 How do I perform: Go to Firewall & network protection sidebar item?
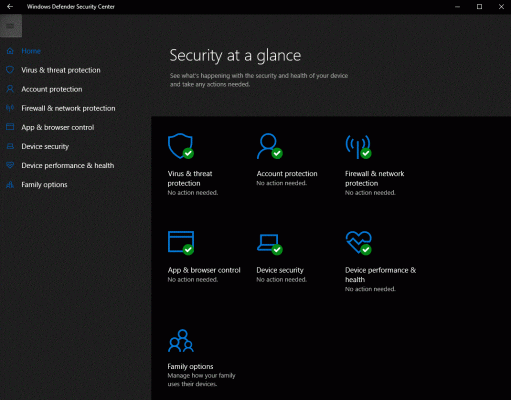[x=68, y=108]
